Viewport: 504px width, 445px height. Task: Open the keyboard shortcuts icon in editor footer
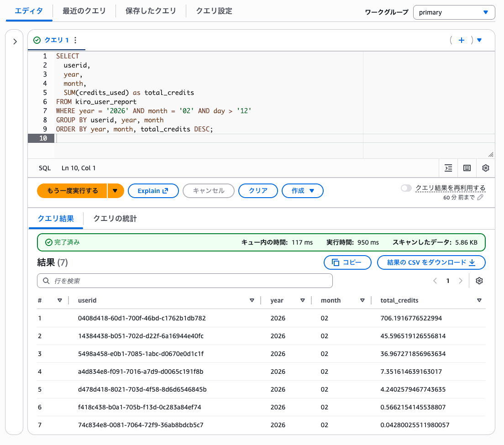pyautogui.click(x=467, y=168)
